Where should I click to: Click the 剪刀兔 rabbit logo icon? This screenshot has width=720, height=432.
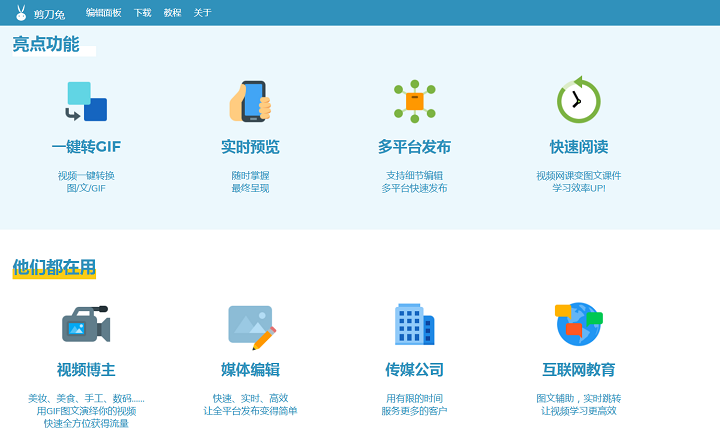tap(21, 13)
